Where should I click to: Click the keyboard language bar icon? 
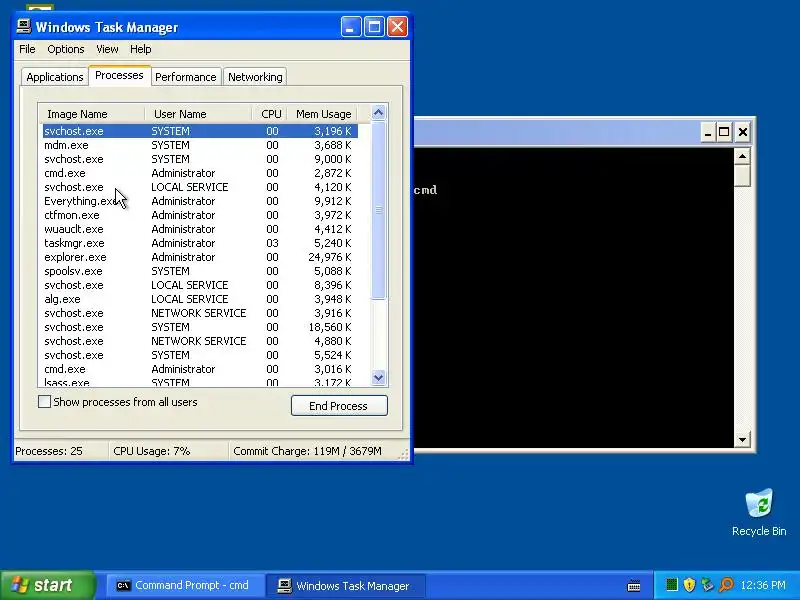634,586
